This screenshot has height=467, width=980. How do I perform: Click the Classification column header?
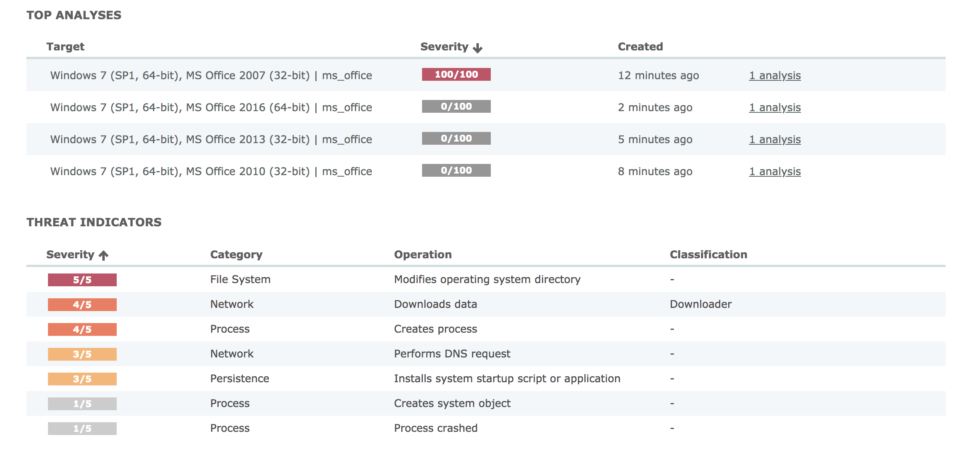tap(708, 255)
